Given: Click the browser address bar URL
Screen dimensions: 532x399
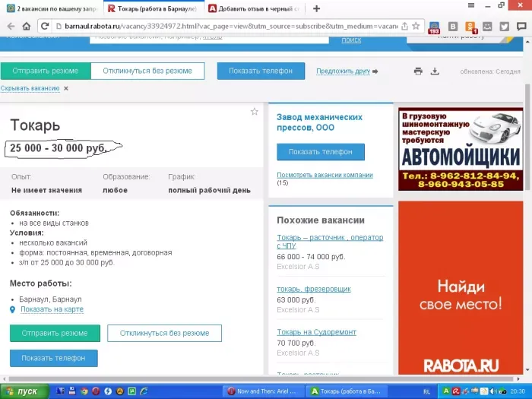Looking at the screenshot, I should [231, 26].
